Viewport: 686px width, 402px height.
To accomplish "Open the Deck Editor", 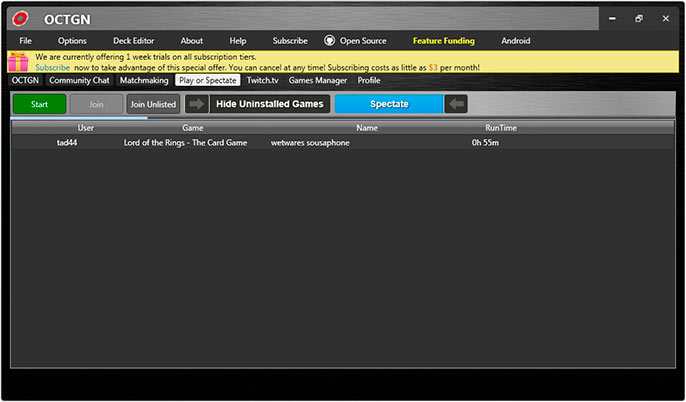I will click(133, 41).
